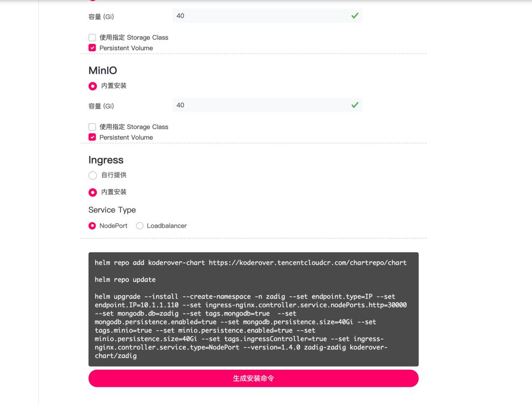Click helm upgrade install command block

click(250, 326)
